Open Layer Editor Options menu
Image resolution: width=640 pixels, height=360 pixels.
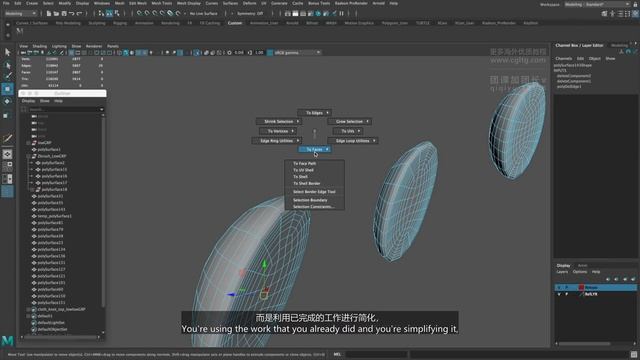click(x=580, y=272)
